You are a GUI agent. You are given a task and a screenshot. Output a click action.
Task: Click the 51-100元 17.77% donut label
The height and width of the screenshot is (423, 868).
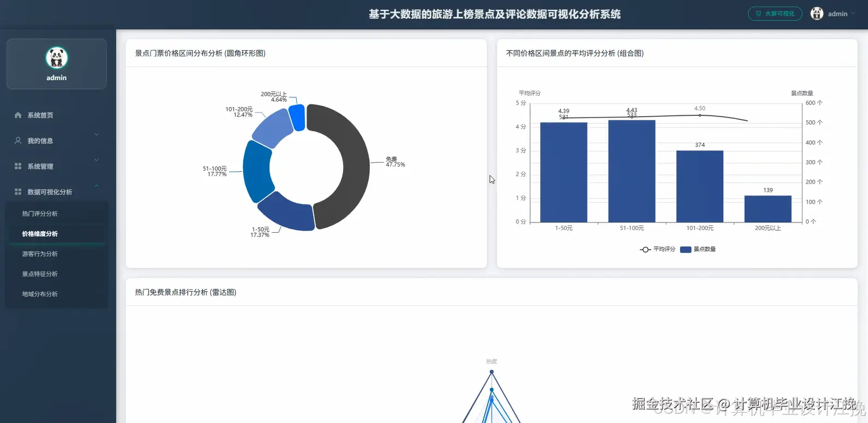215,172
